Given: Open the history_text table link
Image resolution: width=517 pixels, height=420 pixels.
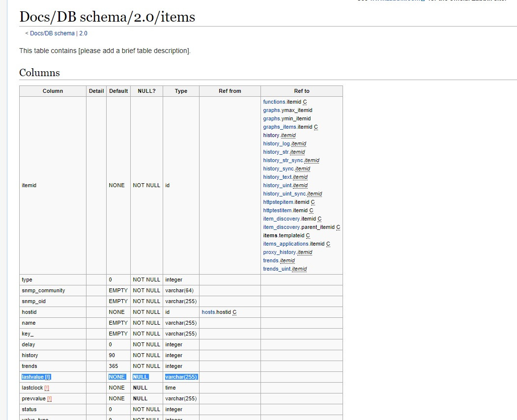Looking at the screenshot, I should click(277, 177).
